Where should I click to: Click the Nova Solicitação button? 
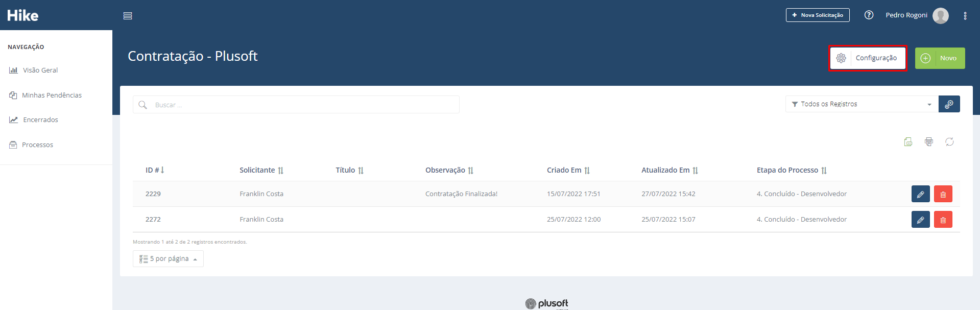coord(818,15)
